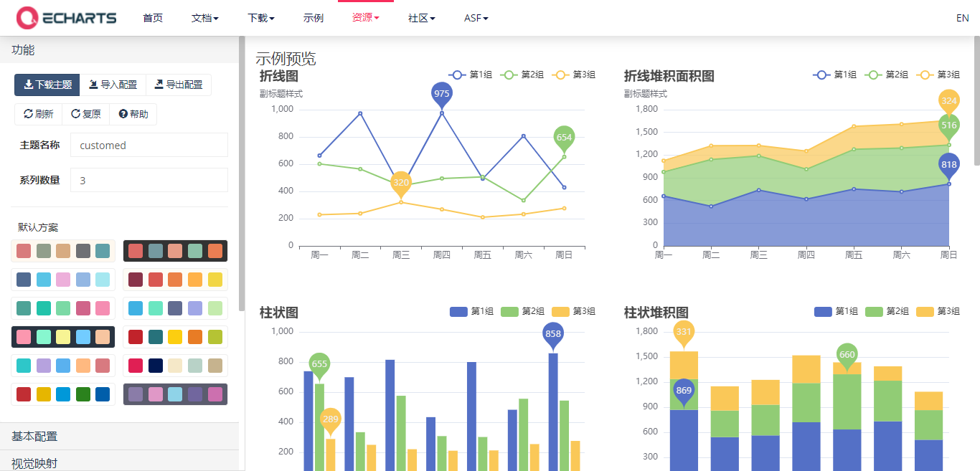
Task: Select the palette starting with navy and sky blue
Action: (x=63, y=280)
